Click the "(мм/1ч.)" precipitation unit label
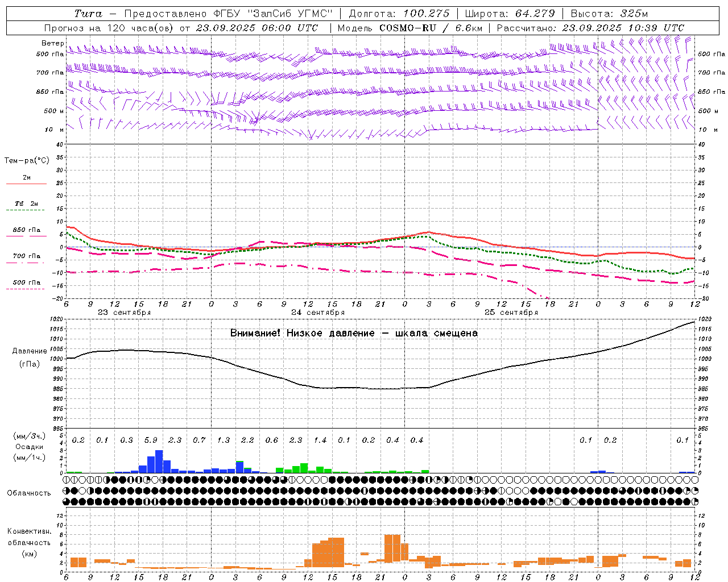Viewport: 728px width, 582px height. pyautogui.click(x=30, y=458)
